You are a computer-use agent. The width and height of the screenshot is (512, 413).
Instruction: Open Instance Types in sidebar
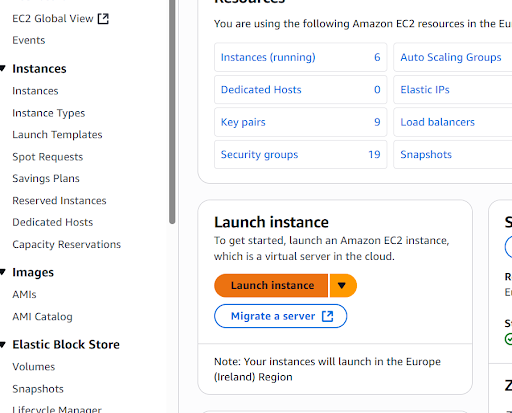coord(49,113)
